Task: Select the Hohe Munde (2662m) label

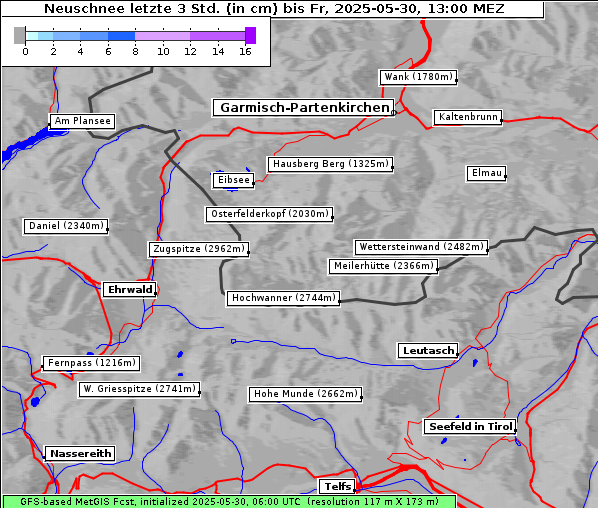Action: click(x=305, y=394)
